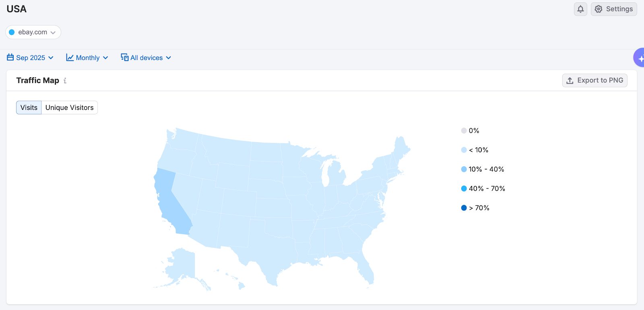Open the notification bell
The image size is (644, 310).
[580, 9]
